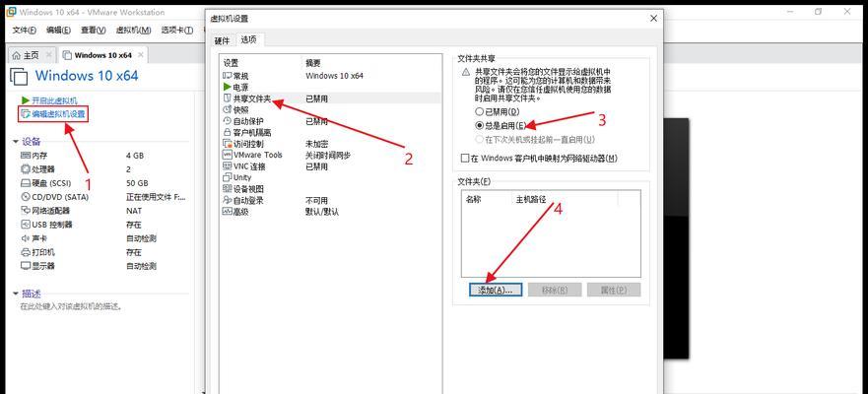
Task: Select the 自动保护 autoprotect row
Action: 330,121
